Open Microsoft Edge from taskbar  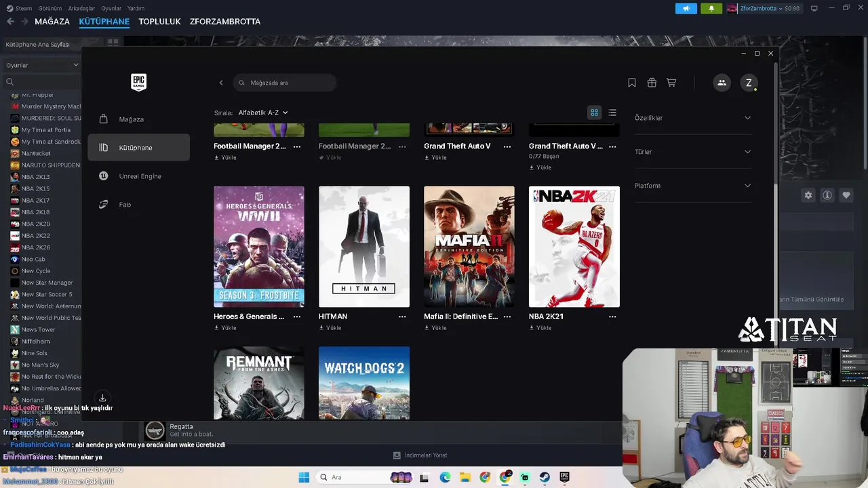(x=445, y=477)
